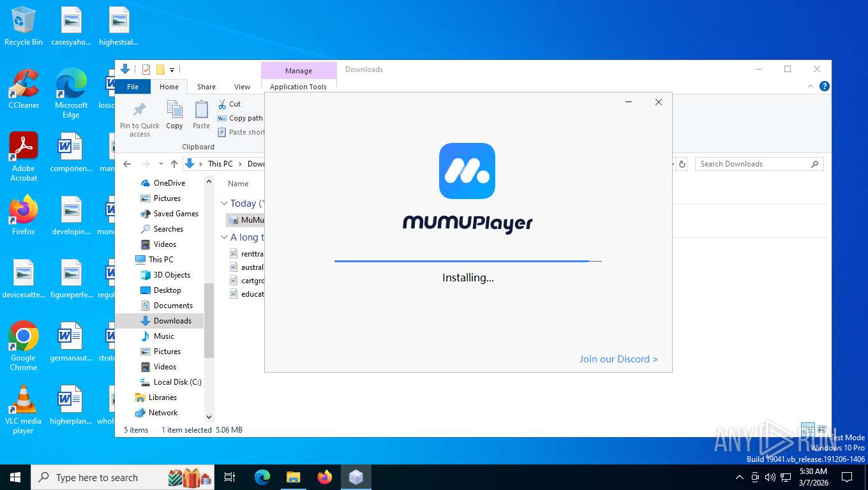Screen dimensions: 868x490
Task: Open Google Chrome desktop shortcut
Action: coord(24,346)
